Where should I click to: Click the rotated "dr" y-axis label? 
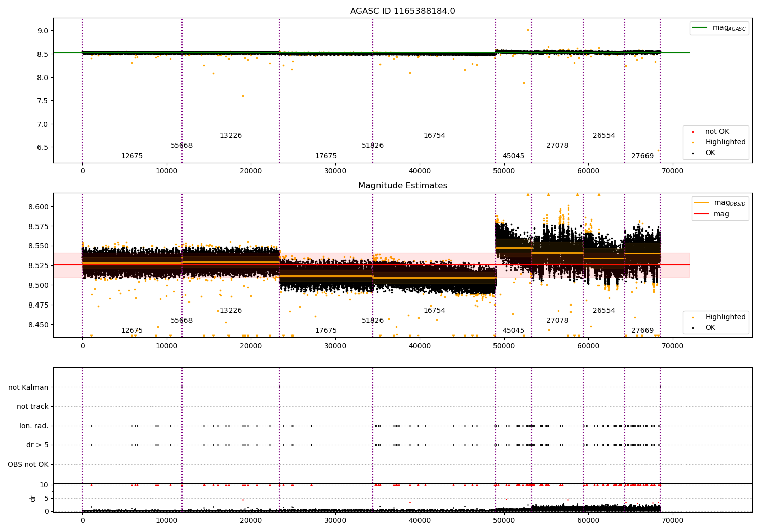point(33,498)
